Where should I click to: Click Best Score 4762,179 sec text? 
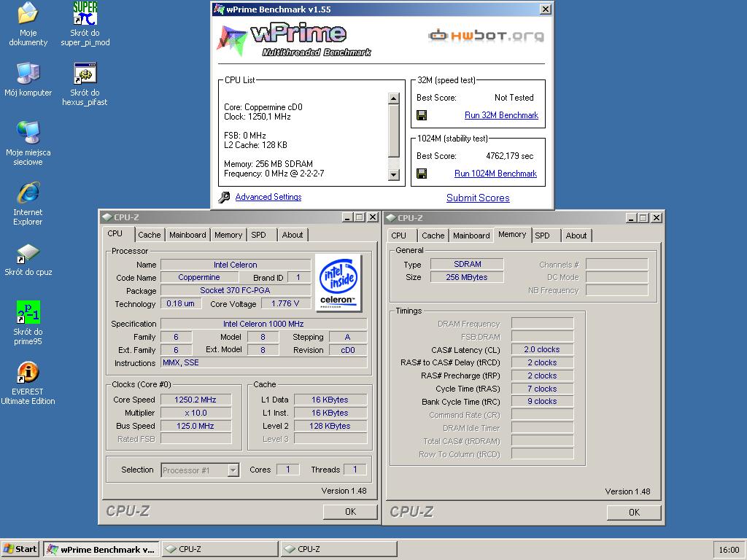click(x=510, y=156)
